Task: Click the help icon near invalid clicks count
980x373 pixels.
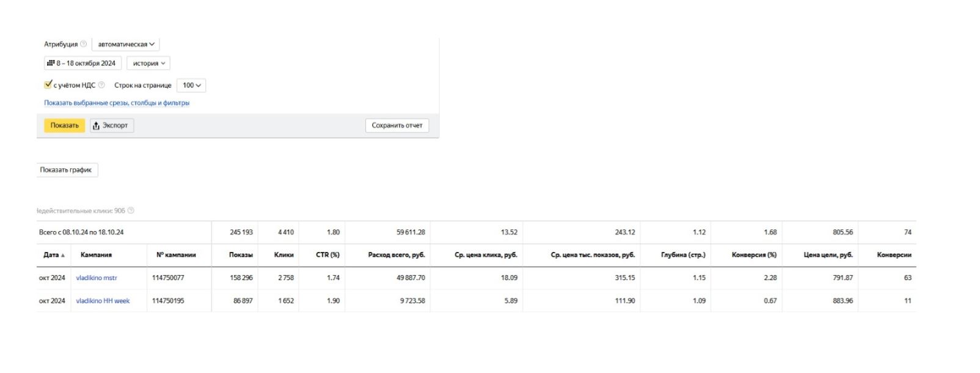Action: 131,211
